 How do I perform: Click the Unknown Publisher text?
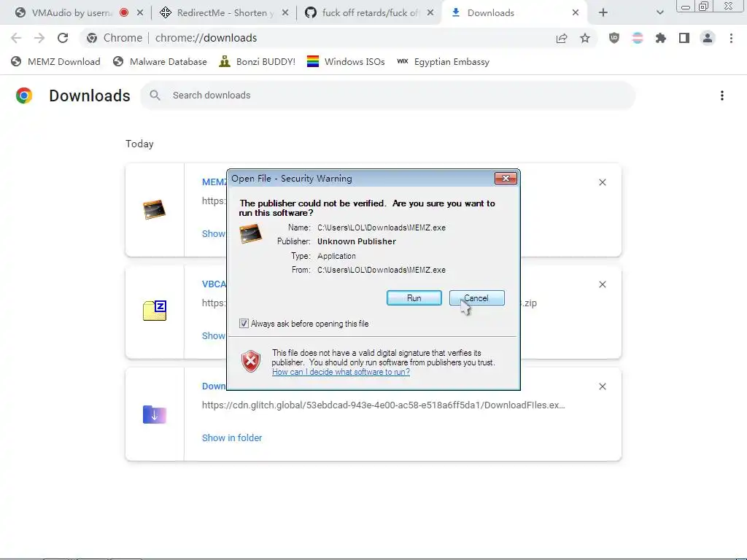[357, 241]
